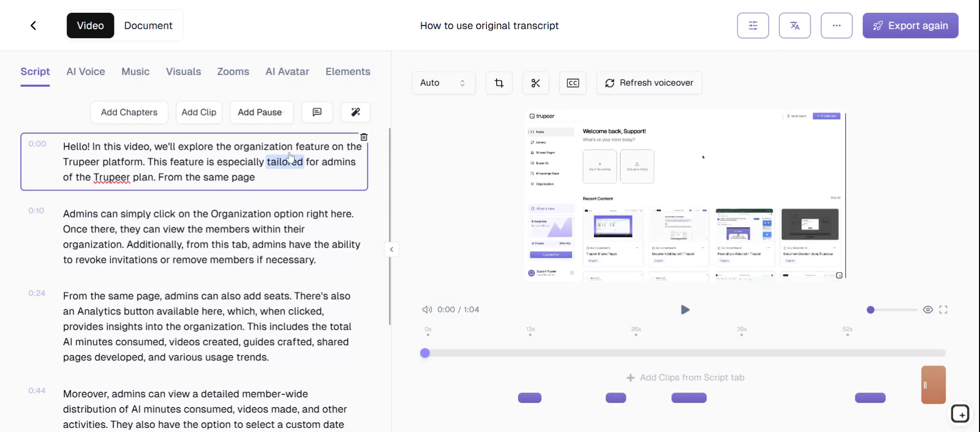Select the Script tab
This screenshot has width=980, height=432.
tap(35, 72)
